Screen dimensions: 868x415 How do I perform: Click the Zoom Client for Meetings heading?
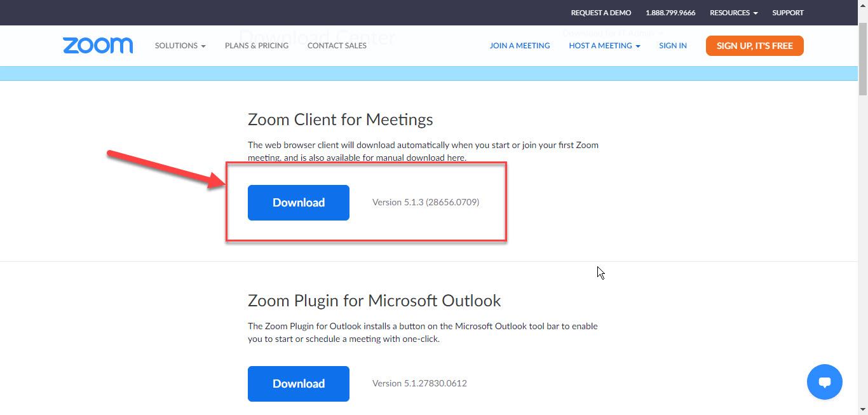pos(341,119)
